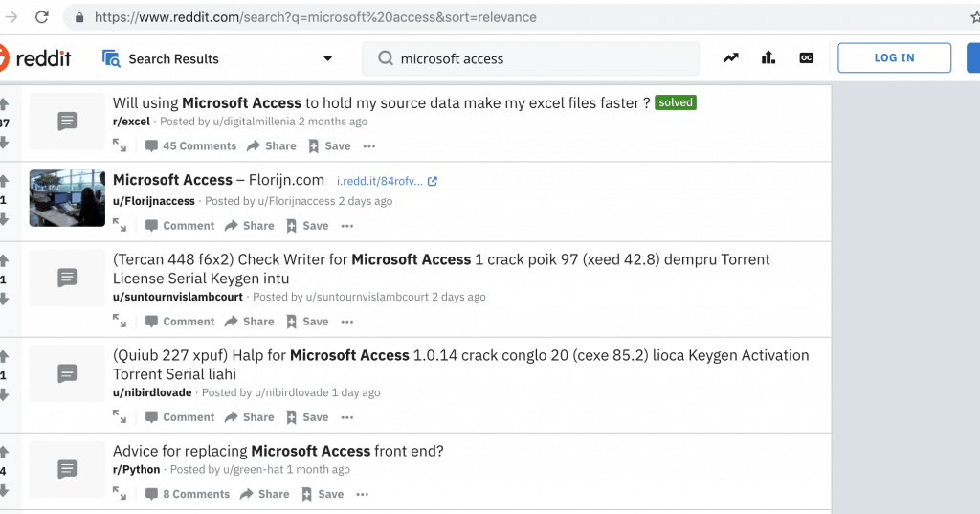The height and width of the screenshot is (514, 980).
Task: Downvote the r/excel Microsoft Access post
Action: coord(4,143)
